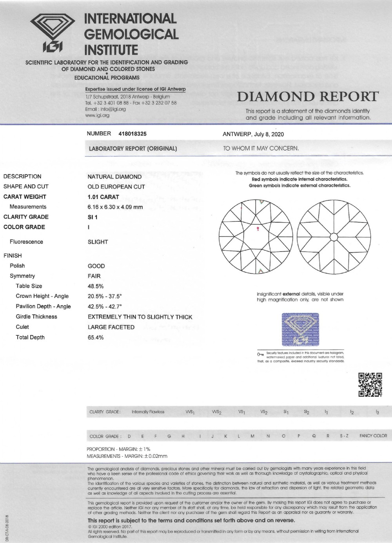The height and width of the screenshot is (543, 392).
Task: Select crown value 20.5% - 37.5°
Action: click(105, 297)
